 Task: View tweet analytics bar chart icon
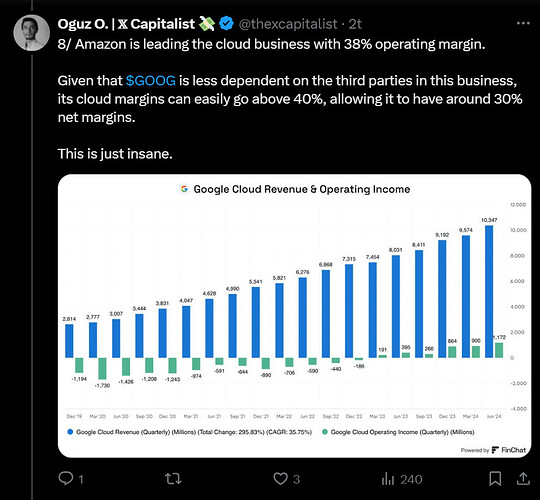pos(387,479)
